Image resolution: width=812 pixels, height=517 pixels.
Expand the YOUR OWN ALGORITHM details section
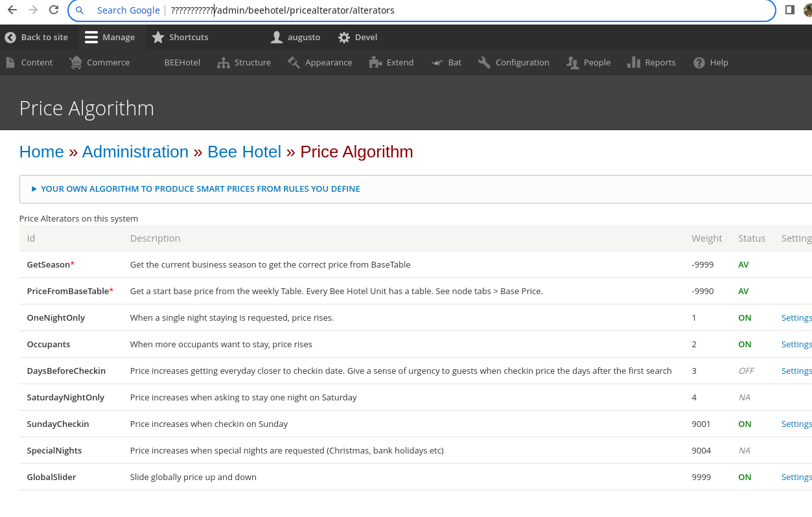[x=200, y=189]
